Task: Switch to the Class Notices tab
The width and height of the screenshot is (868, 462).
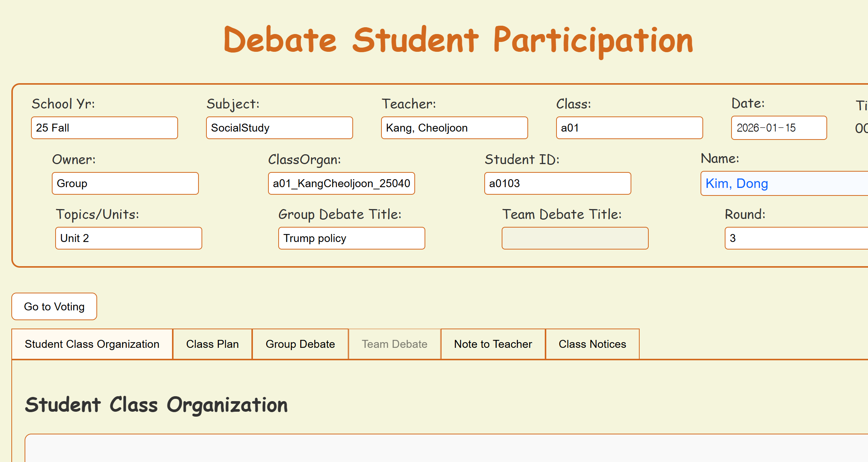Action: [x=592, y=344]
